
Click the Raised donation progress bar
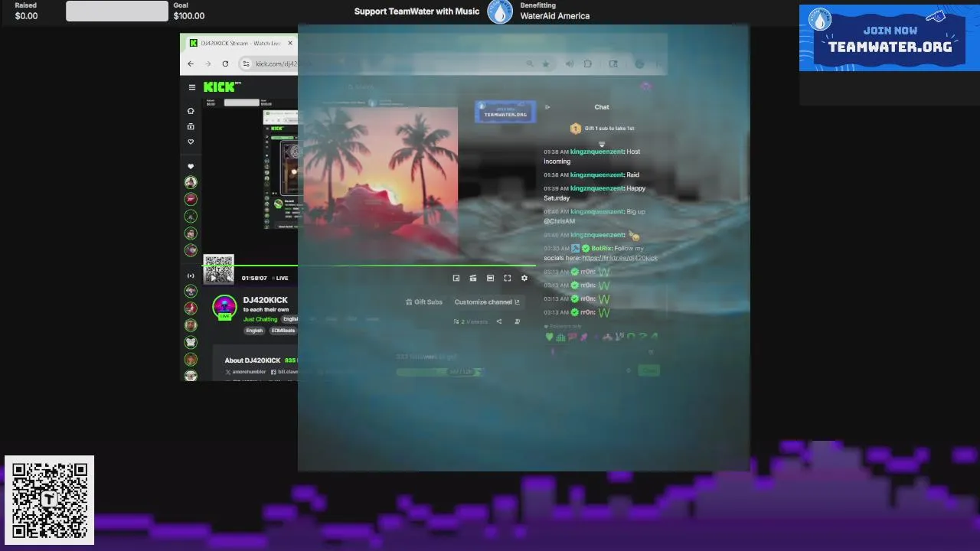coord(116,11)
